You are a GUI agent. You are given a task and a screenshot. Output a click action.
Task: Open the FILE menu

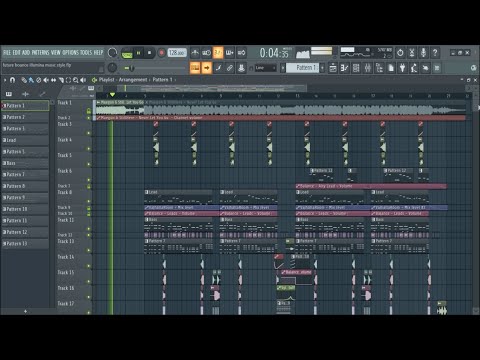pyautogui.click(x=7, y=52)
